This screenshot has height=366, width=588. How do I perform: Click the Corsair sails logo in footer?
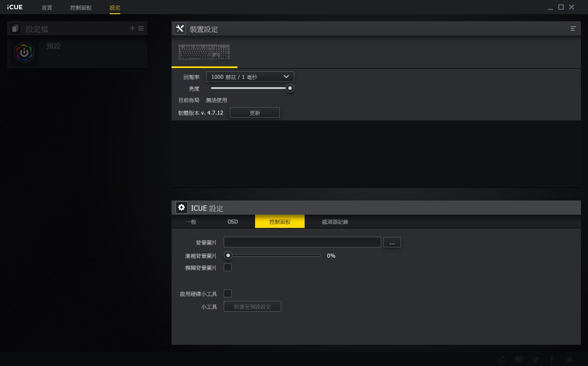pyautogui.click(x=569, y=360)
